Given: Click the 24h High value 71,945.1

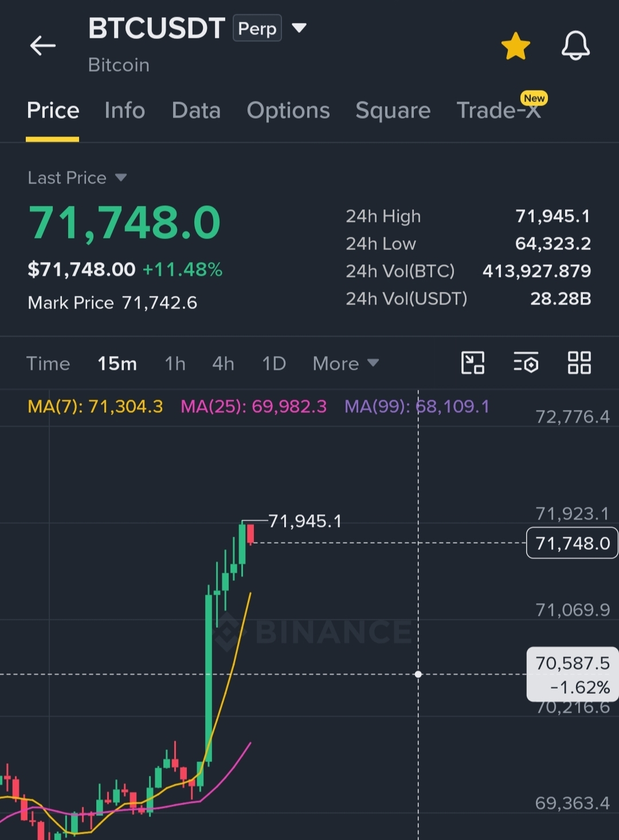Looking at the screenshot, I should (x=553, y=216).
